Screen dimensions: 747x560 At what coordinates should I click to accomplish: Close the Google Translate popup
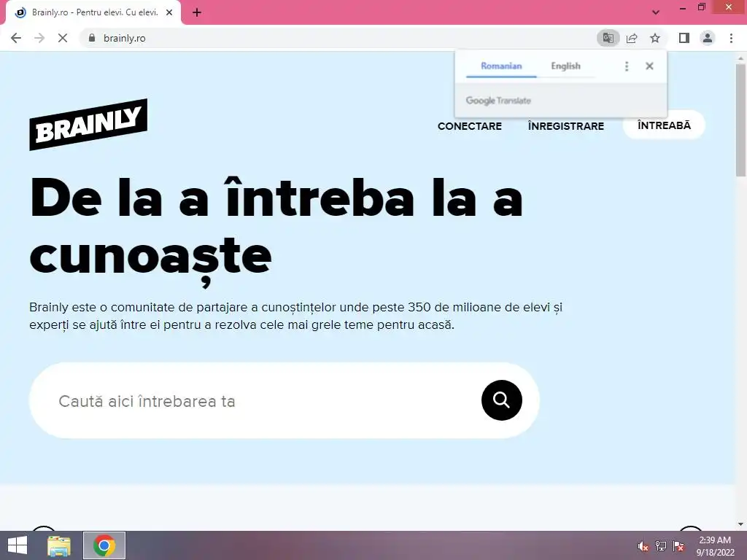(649, 66)
